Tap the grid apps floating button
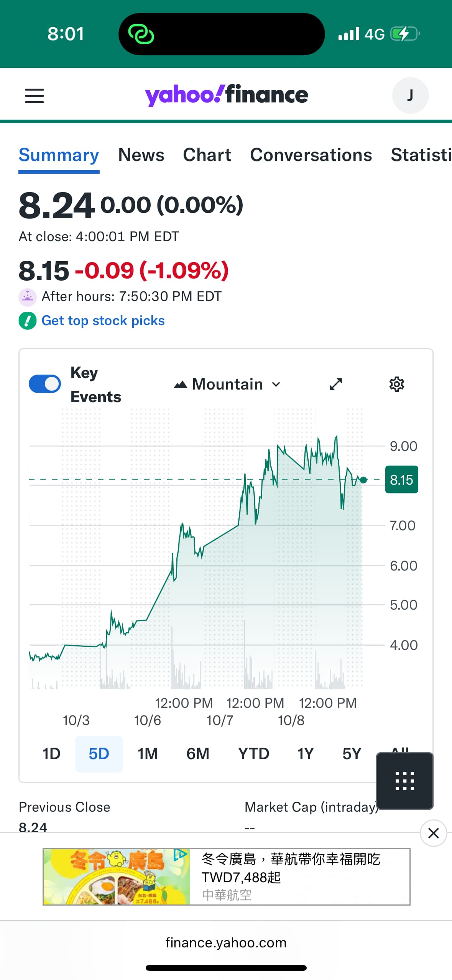The width and height of the screenshot is (452, 980). click(x=404, y=781)
